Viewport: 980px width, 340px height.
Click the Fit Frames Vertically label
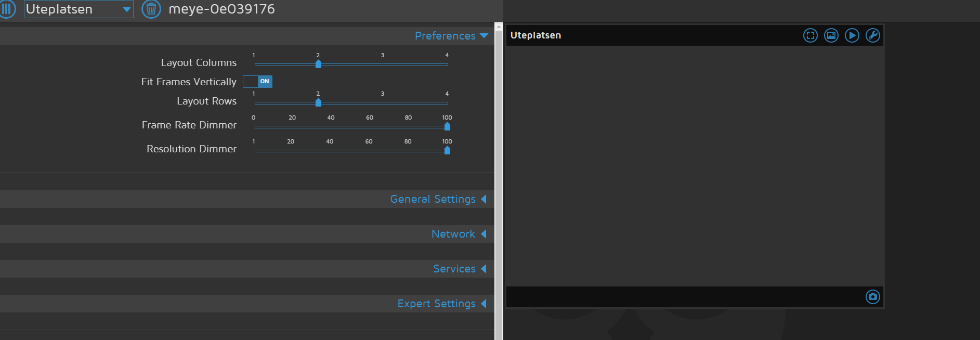coord(189,82)
